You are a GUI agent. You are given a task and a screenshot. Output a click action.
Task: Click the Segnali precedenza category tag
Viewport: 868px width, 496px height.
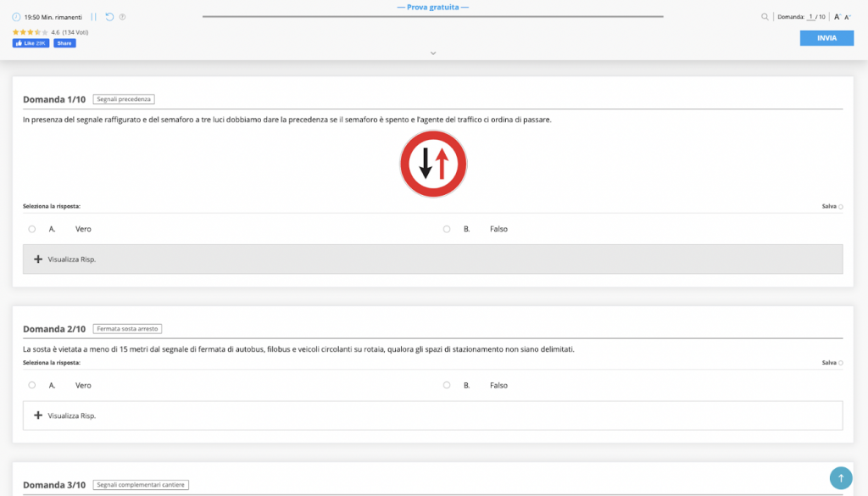124,99
